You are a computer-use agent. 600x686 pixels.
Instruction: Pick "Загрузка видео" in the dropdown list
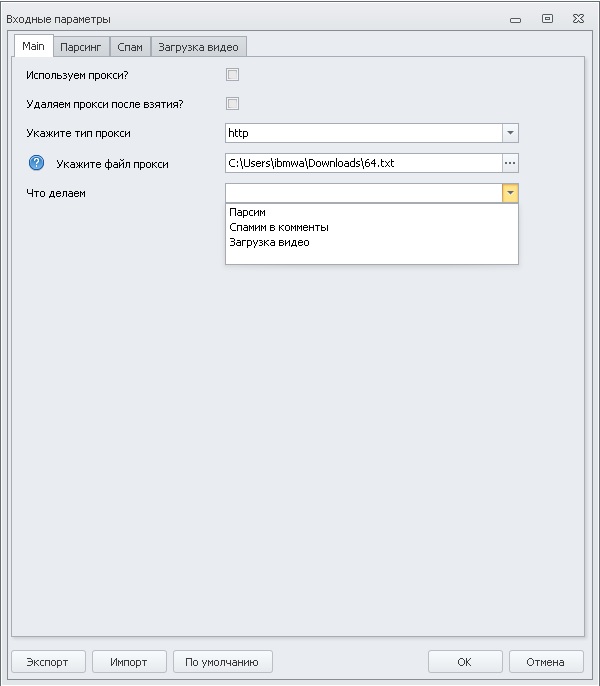coord(269,242)
